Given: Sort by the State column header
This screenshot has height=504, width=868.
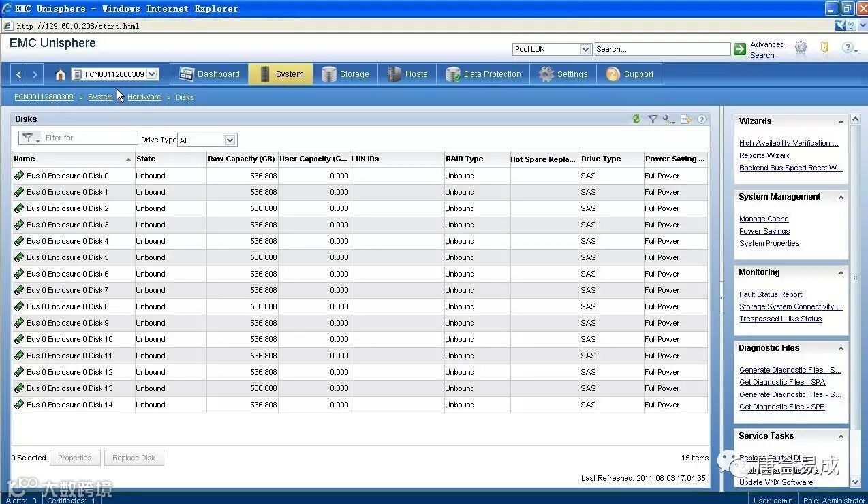Looking at the screenshot, I should (x=170, y=159).
